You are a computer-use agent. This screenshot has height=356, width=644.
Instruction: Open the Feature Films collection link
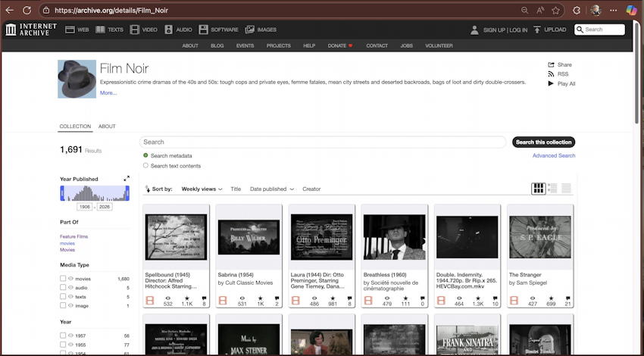pyautogui.click(x=74, y=236)
